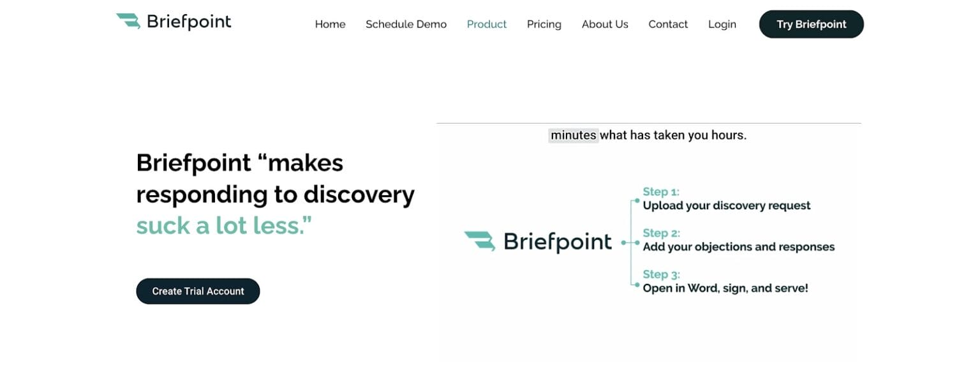Click "Open in Word, sign, and serve!" text
980x391 pixels.
click(x=725, y=288)
